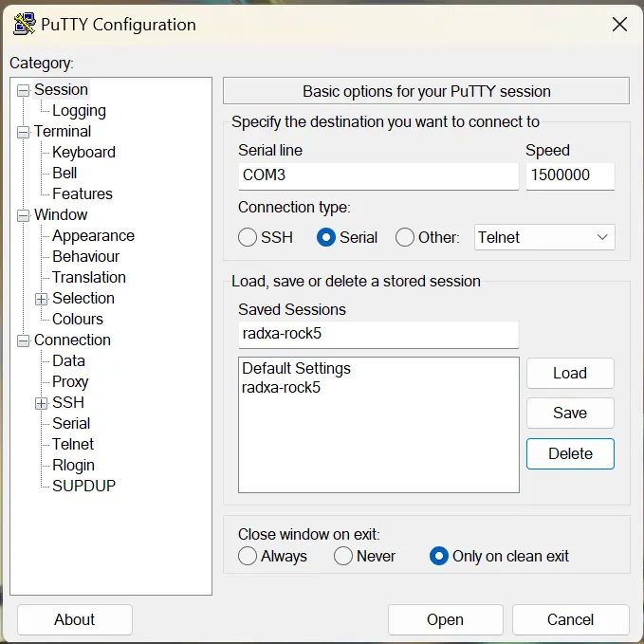This screenshot has height=644, width=644.
Task: Click the About button
Action: point(74,619)
